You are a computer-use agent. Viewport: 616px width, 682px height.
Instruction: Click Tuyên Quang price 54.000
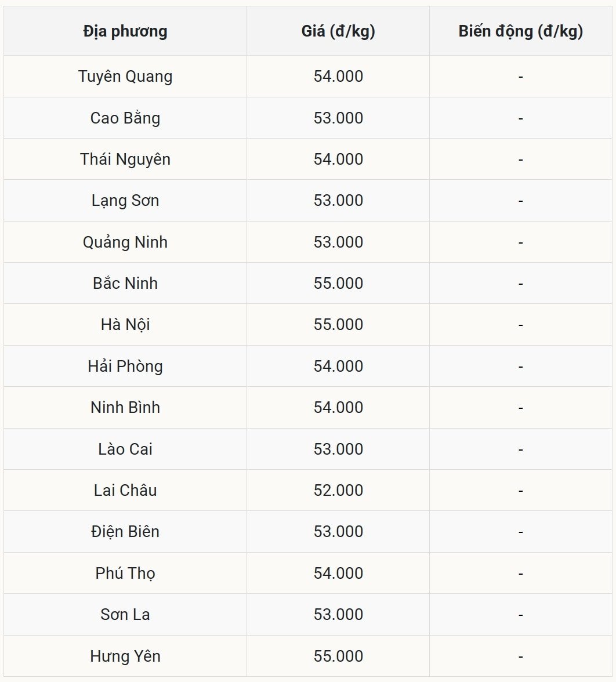(x=338, y=77)
